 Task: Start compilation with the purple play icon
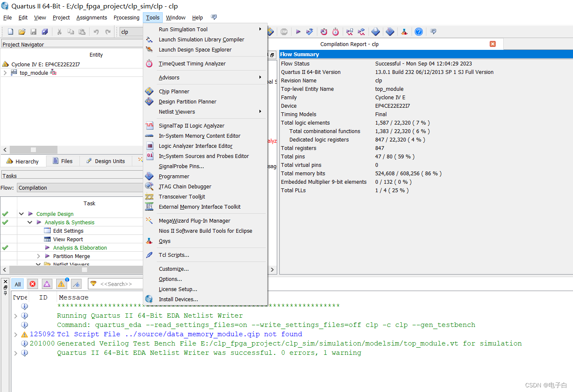click(298, 32)
